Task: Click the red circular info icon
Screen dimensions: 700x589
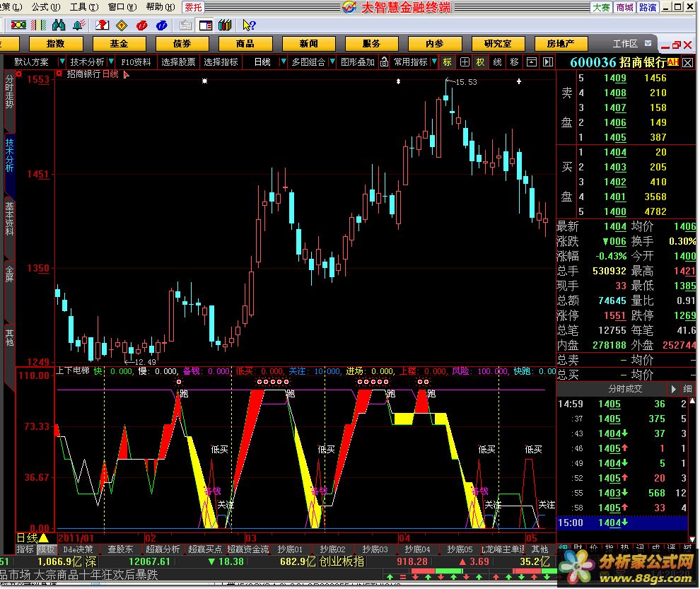Action: (x=142, y=25)
